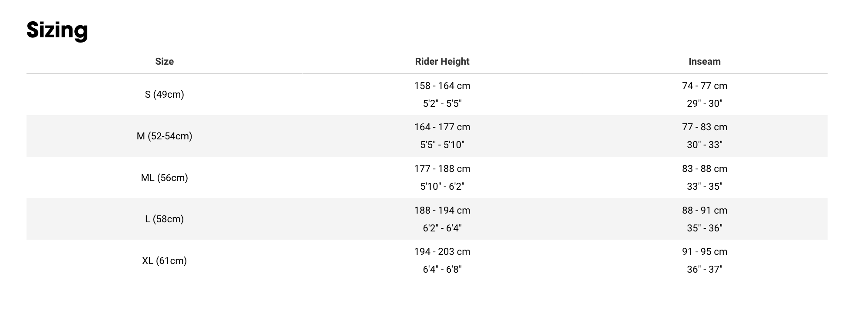868x310 pixels.
Task: Click the 83 - 88 cm inseam value
Action: pyautogui.click(x=704, y=169)
